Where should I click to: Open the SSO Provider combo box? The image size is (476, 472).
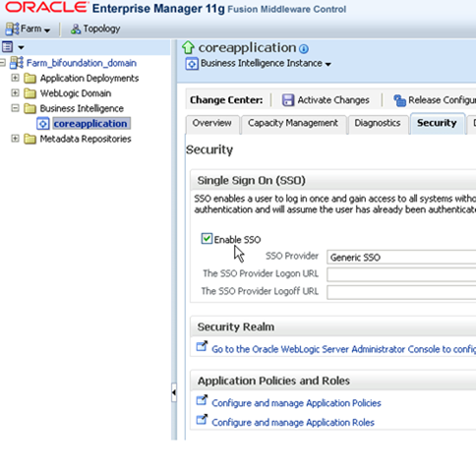(401, 258)
